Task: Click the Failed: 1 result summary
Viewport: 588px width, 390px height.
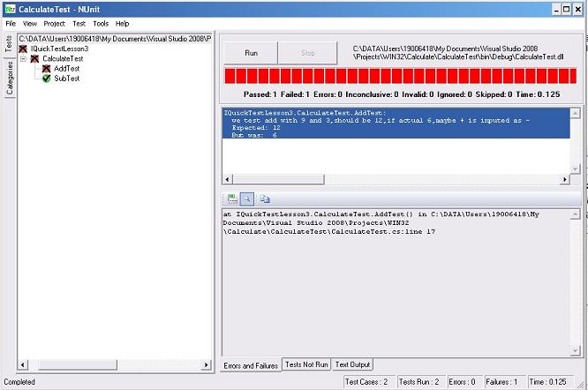Action: click(295, 94)
